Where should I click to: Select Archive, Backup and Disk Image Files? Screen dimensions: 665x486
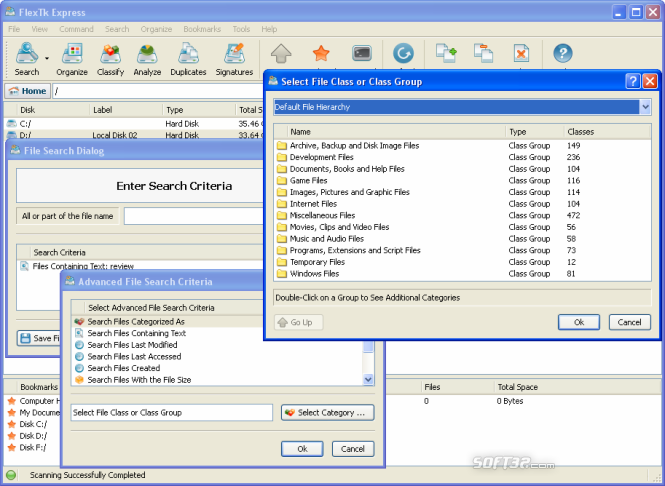(462, 145)
